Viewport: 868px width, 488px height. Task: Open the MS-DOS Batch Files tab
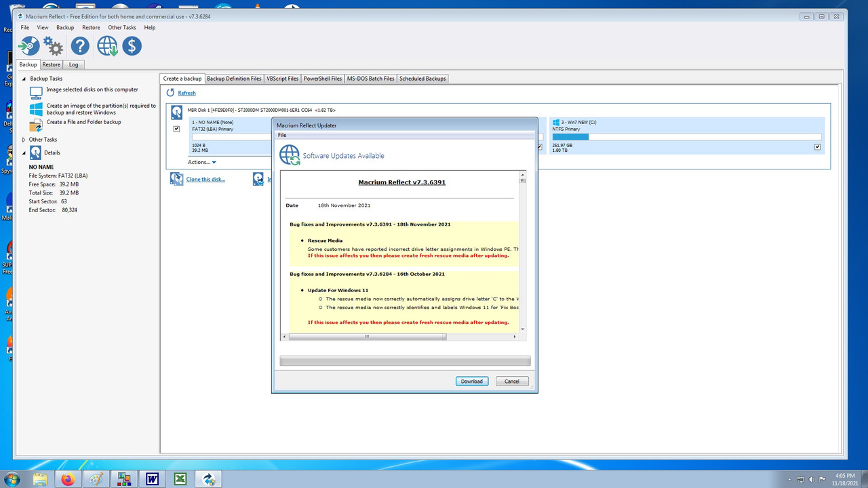pyautogui.click(x=371, y=79)
